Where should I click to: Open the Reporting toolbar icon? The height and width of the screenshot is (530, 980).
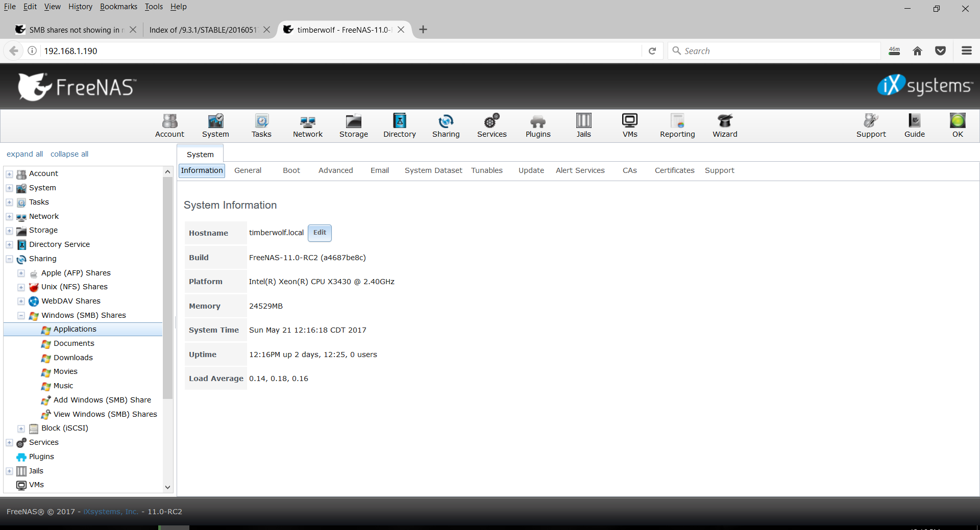677,125
